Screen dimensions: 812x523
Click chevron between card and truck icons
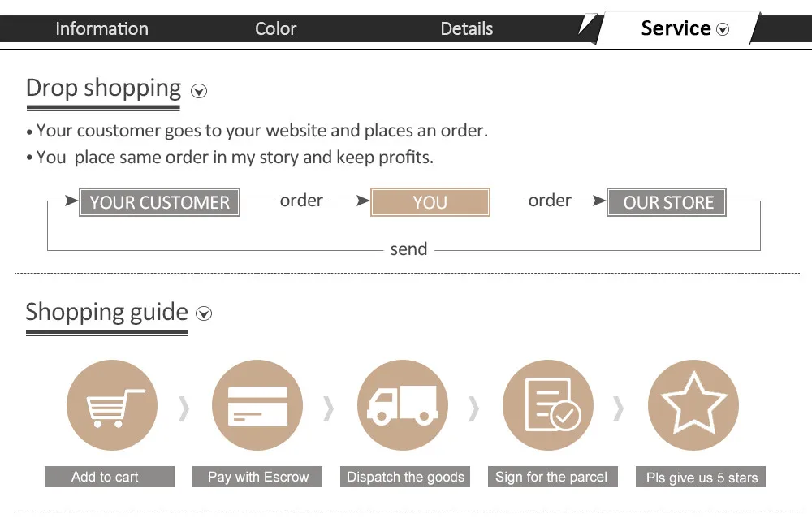(x=328, y=409)
